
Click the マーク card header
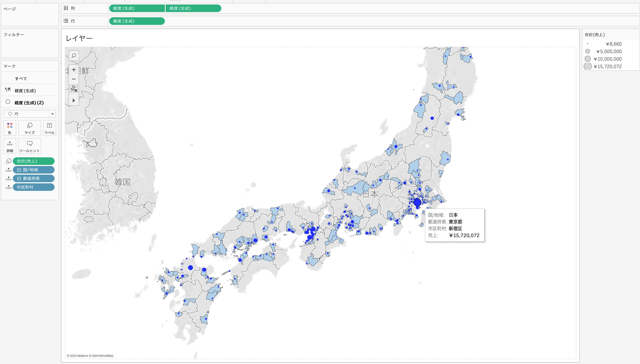pos(10,66)
